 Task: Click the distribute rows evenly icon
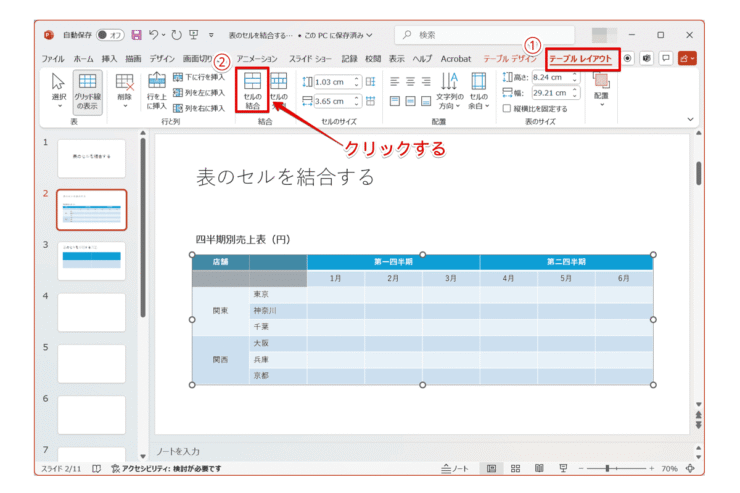coord(370,82)
